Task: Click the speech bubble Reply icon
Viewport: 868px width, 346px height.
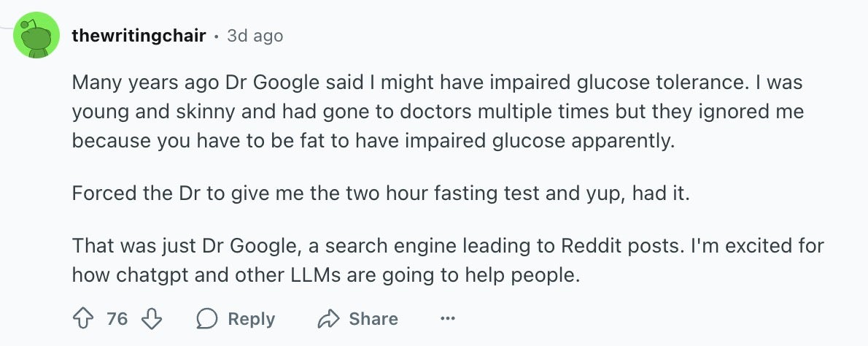Action: (207, 319)
